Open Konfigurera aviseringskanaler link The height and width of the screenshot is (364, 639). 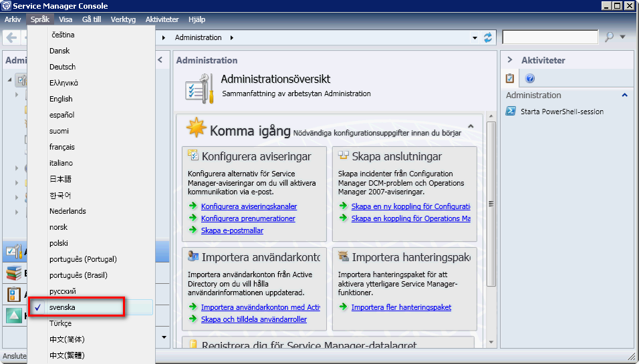pos(249,206)
